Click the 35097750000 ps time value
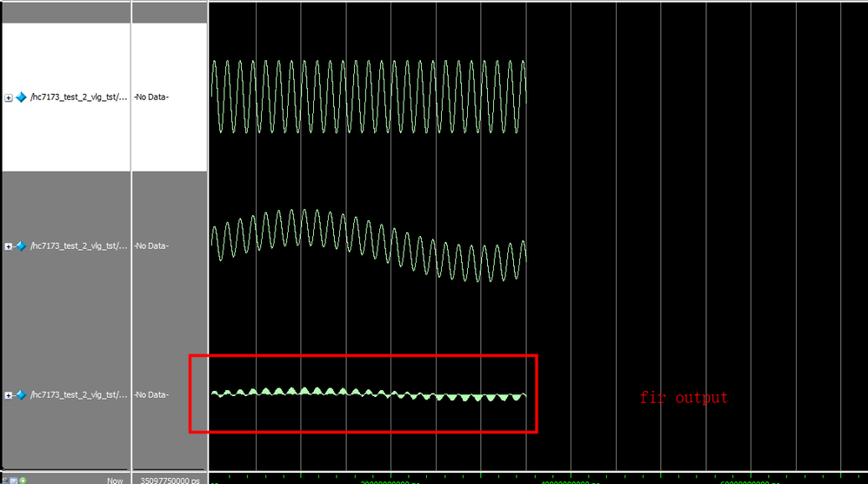 tap(170, 481)
